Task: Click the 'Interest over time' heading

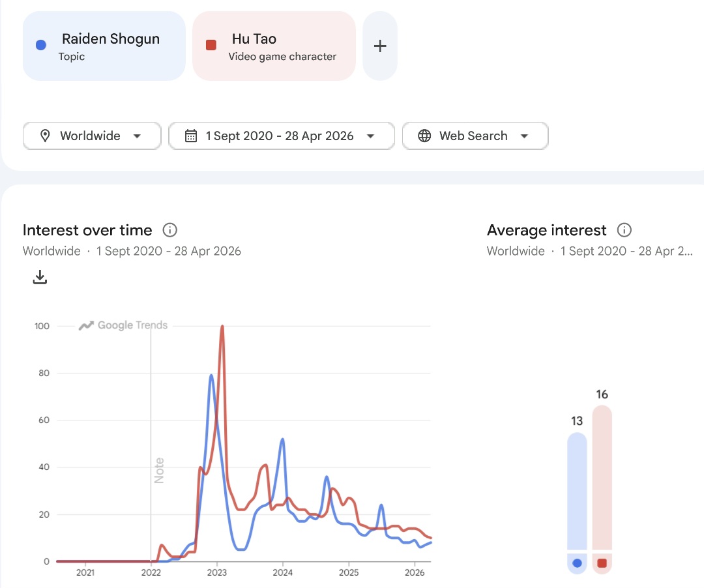Action: coord(87,230)
